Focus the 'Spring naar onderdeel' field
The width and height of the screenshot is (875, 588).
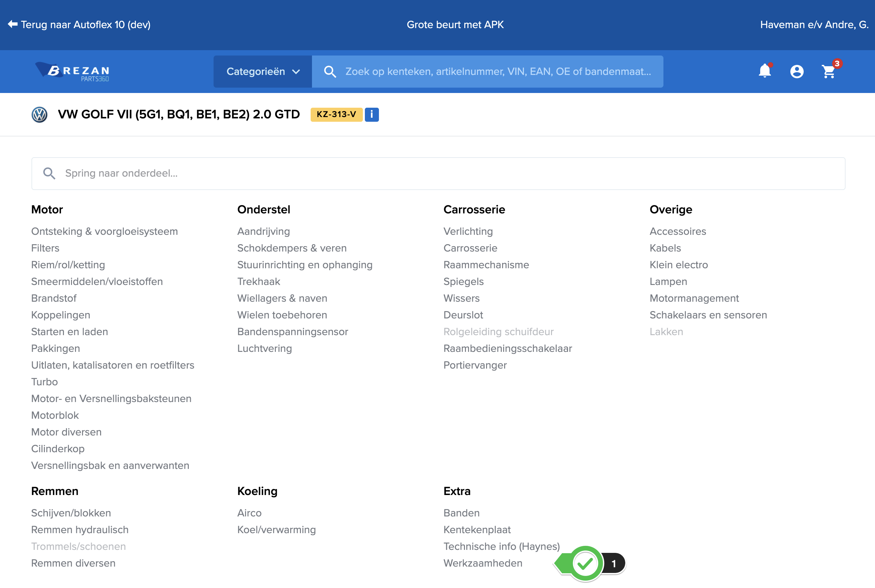click(x=438, y=173)
